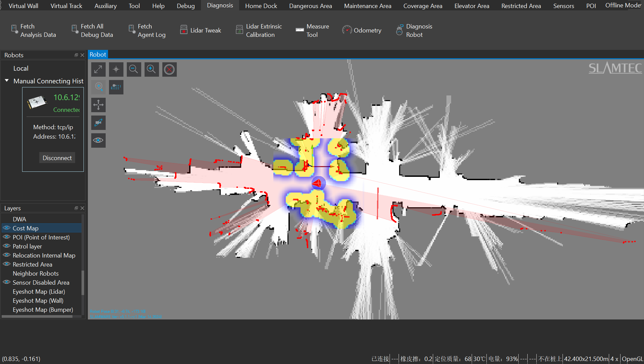The width and height of the screenshot is (644, 364).
Task: Activate the Measure Tool
Action: click(x=312, y=30)
